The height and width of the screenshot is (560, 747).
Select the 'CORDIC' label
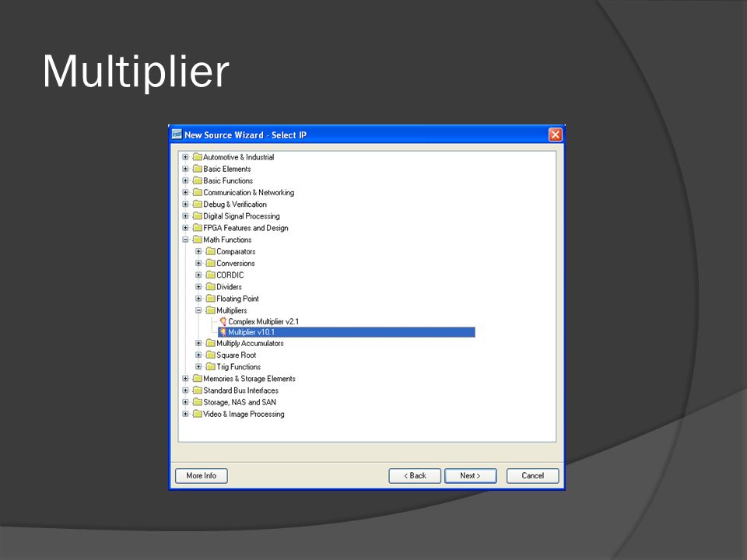point(230,275)
